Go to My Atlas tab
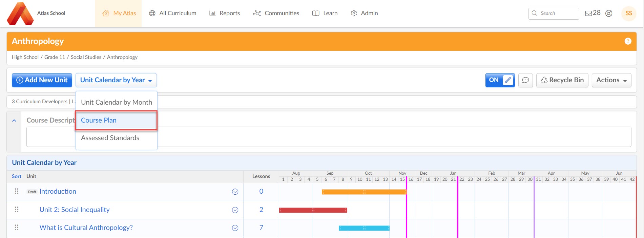 point(118,13)
